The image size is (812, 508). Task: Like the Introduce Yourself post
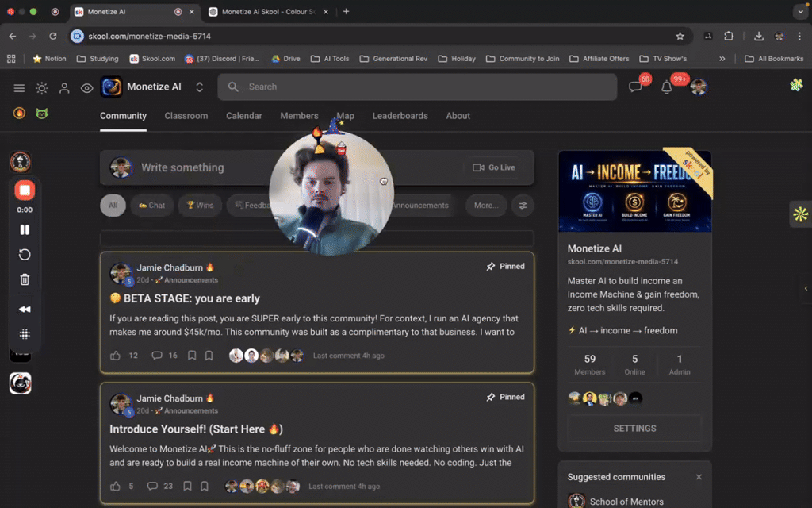[x=115, y=487]
